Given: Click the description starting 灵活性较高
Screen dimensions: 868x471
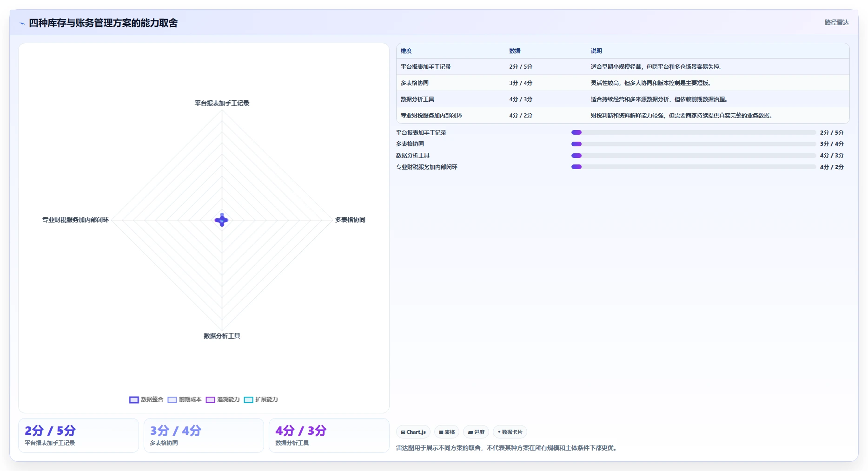Looking at the screenshot, I should point(651,83).
